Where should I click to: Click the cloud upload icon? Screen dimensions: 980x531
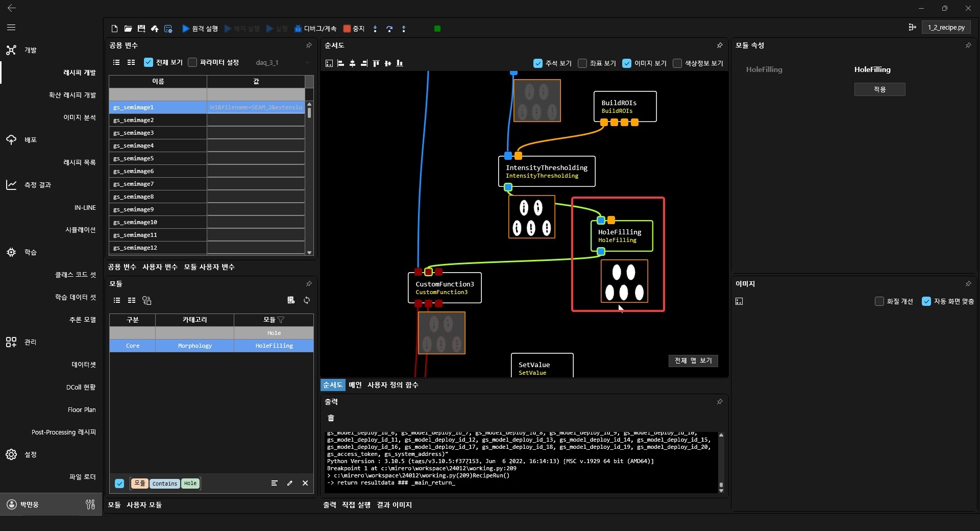(x=155, y=29)
